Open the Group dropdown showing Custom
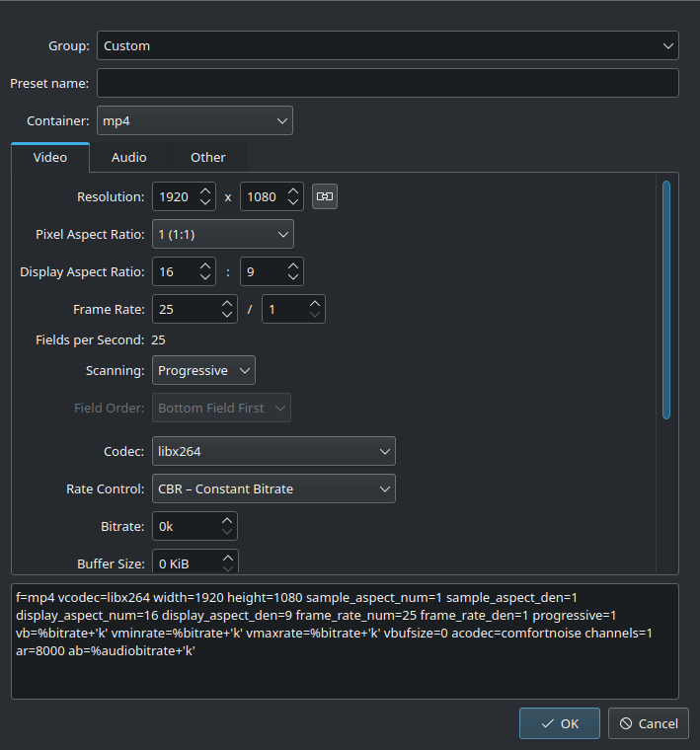Viewport: 700px width, 750px height. (x=387, y=45)
